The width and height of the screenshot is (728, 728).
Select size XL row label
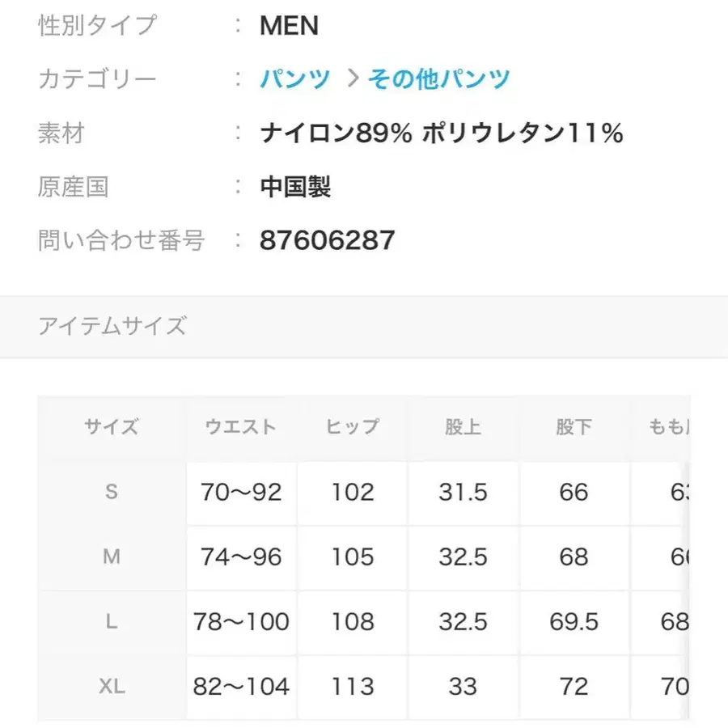pyautogui.click(x=111, y=687)
